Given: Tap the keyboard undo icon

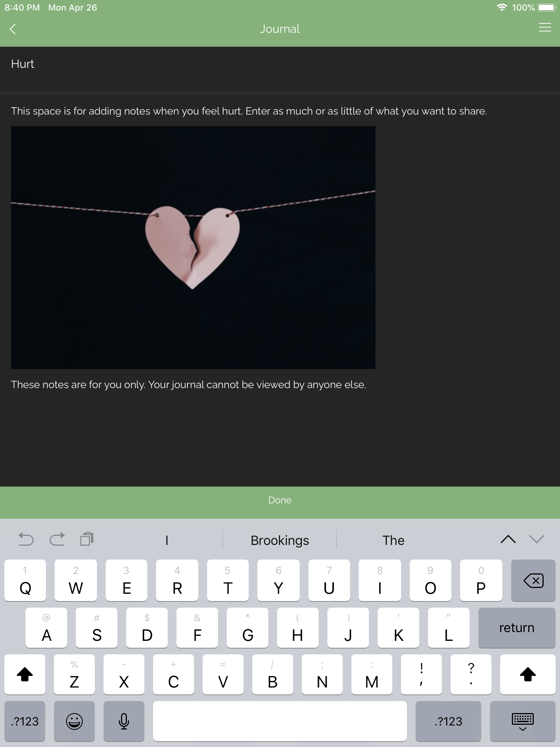Looking at the screenshot, I should (x=26, y=539).
